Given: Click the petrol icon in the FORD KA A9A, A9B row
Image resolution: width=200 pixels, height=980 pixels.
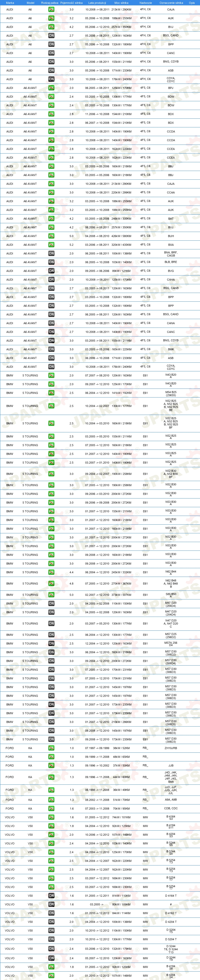Looking at the screenshot, I should tap(51, 800).
